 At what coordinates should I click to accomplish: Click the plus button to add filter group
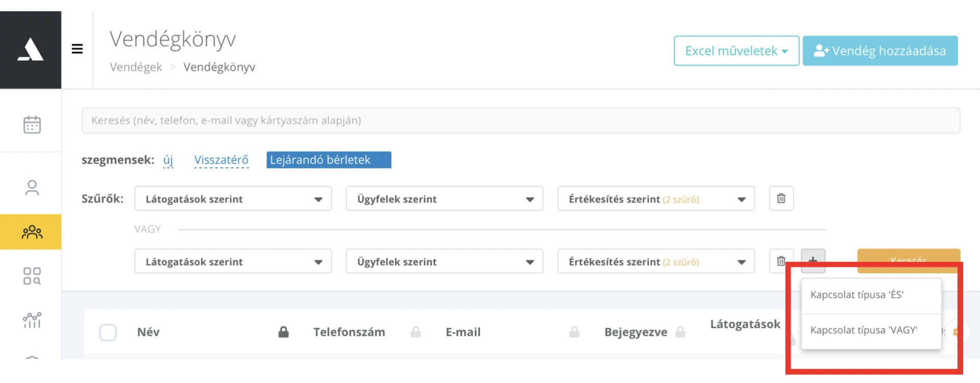click(x=813, y=261)
